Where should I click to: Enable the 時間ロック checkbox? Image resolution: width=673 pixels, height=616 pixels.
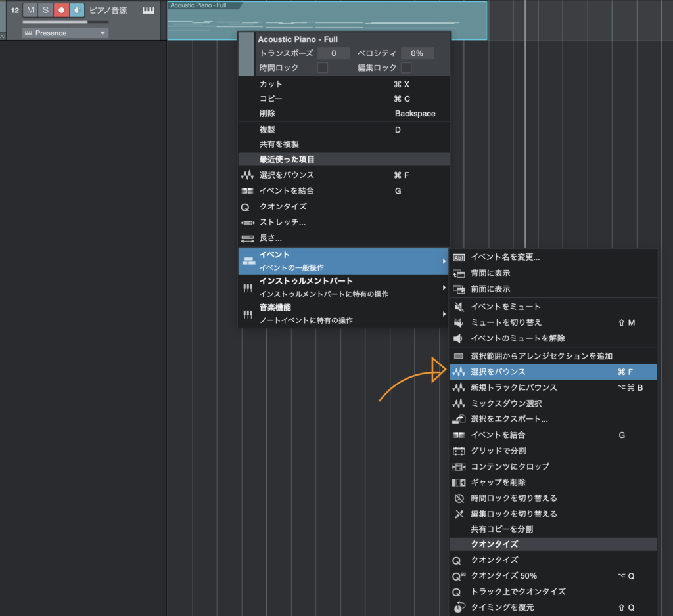(323, 68)
